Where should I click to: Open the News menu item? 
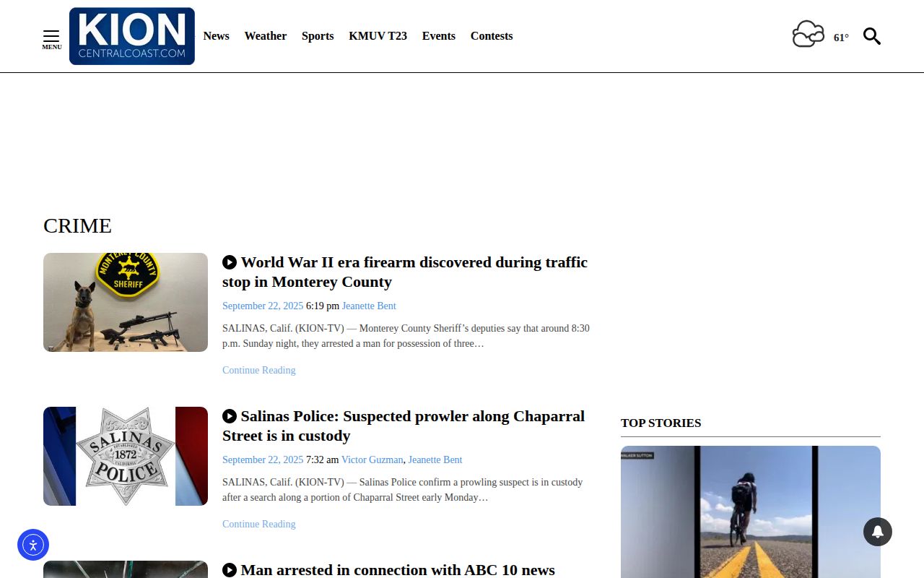(x=216, y=36)
